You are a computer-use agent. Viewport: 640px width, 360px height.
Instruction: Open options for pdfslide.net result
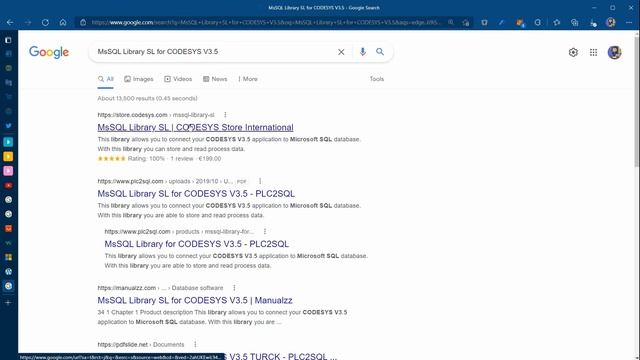(x=195, y=344)
